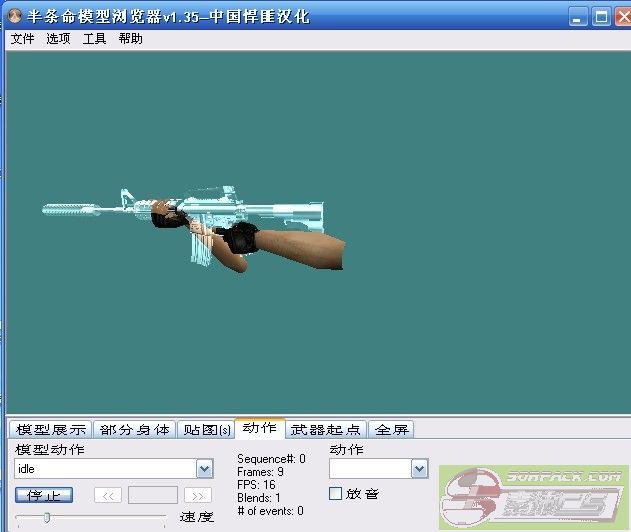This screenshot has height=532, width=631.
Task: Open the 文件 menu
Action: click(x=22, y=39)
